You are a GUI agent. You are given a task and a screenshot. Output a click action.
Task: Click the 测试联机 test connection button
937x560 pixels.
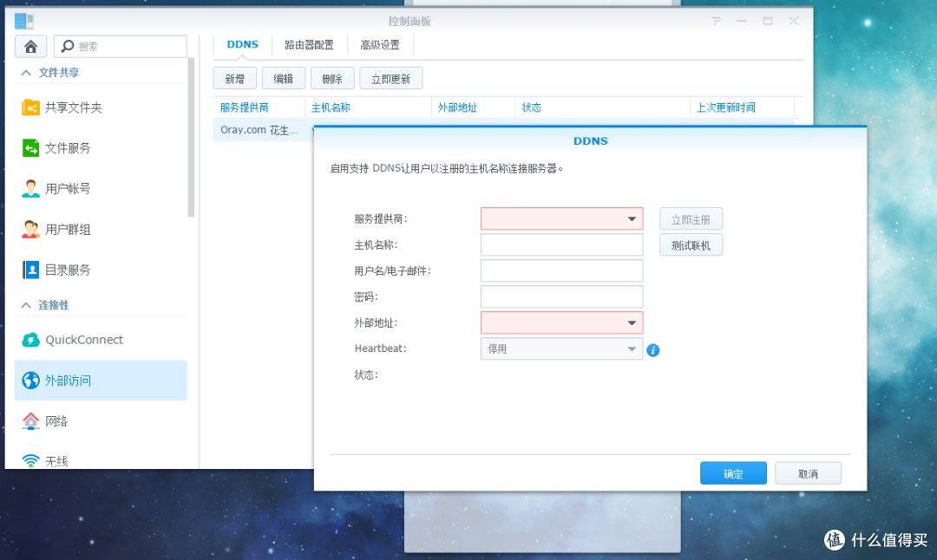(691, 244)
